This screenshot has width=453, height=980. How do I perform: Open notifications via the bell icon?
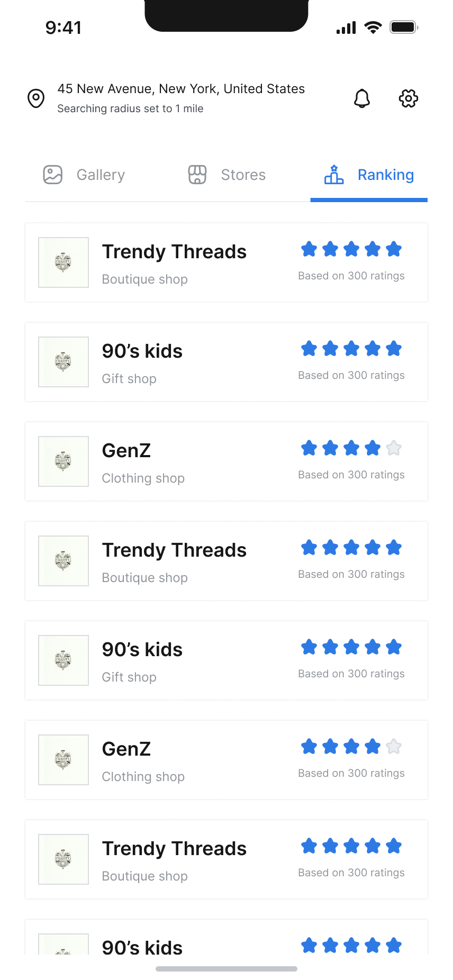coord(362,98)
